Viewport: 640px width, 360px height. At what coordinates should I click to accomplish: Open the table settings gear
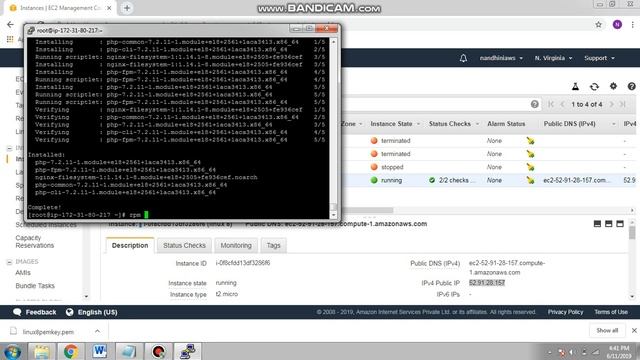point(613,86)
